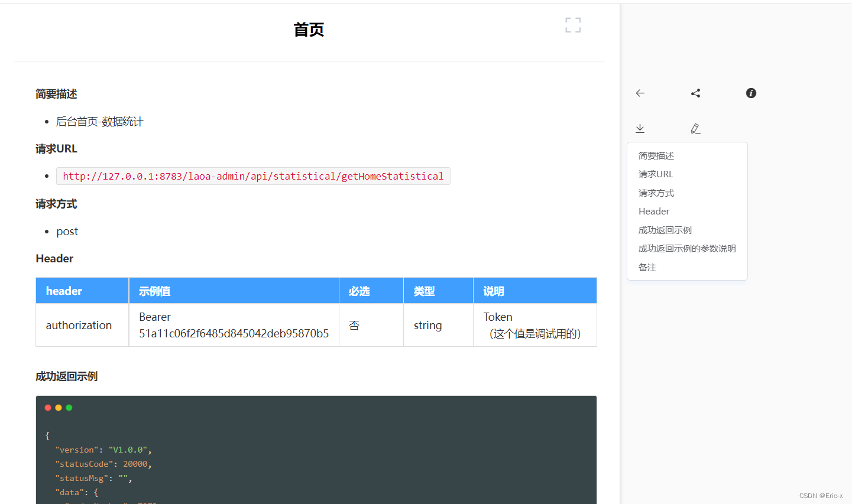Click the yellow dot on the code block

point(58,407)
